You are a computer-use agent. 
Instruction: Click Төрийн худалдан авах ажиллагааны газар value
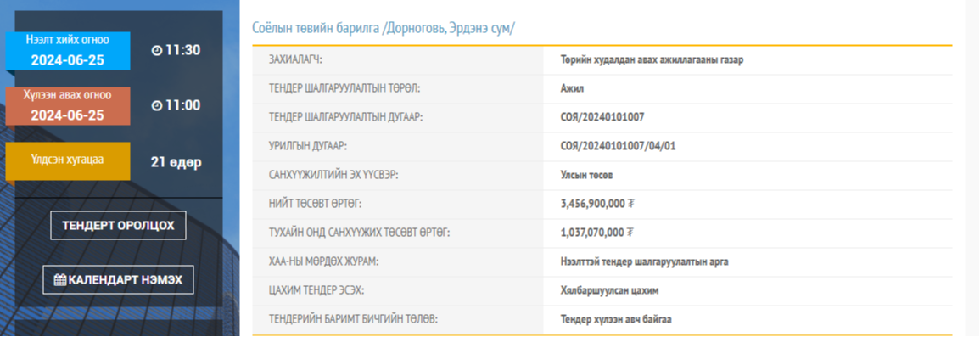[652, 60]
